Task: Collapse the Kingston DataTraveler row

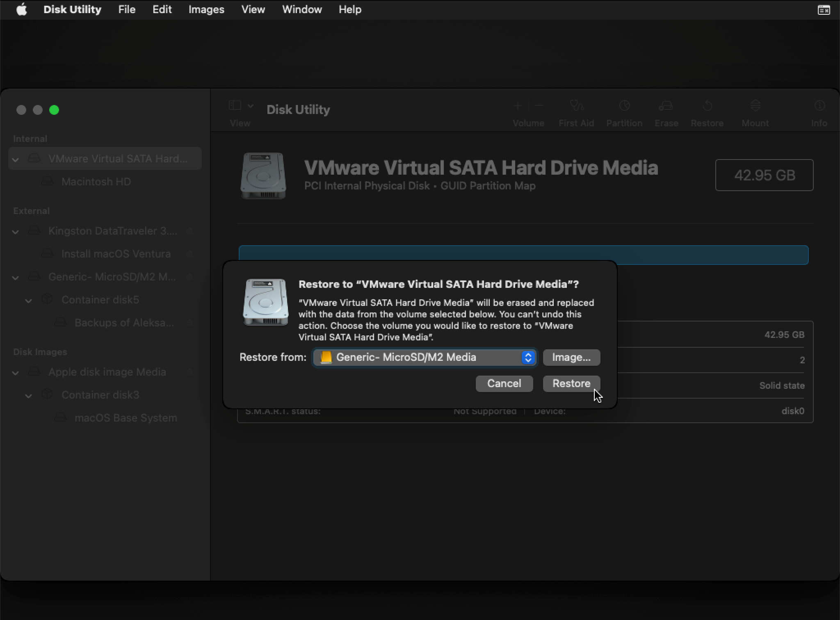Action: pyautogui.click(x=16, y=232)
